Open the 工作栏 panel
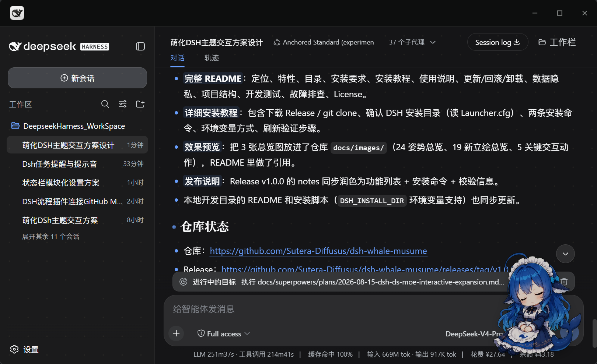This screenshot has width=597, height=364. click(557, 42)
